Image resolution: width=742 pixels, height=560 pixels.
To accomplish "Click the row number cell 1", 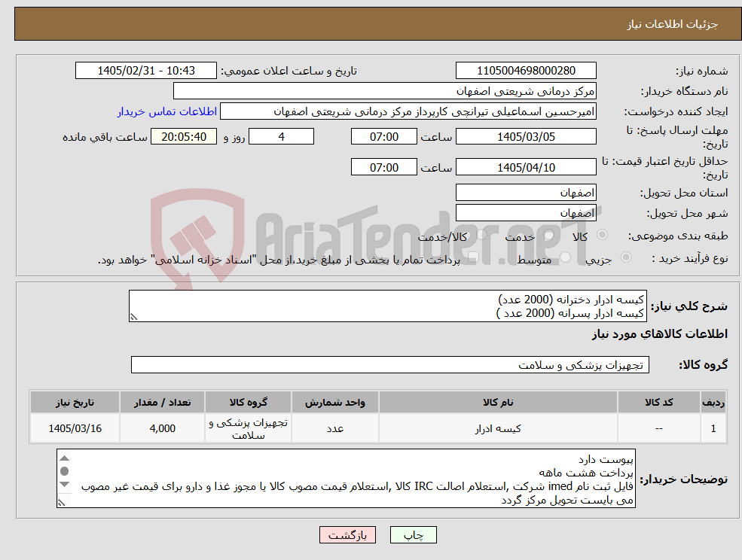I will point(713,428).
